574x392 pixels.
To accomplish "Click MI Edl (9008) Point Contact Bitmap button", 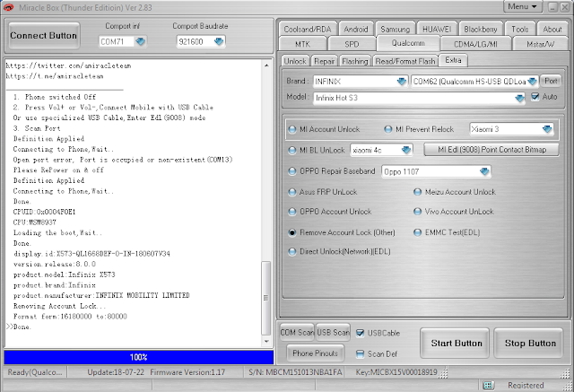I will (x=491, y=150).
